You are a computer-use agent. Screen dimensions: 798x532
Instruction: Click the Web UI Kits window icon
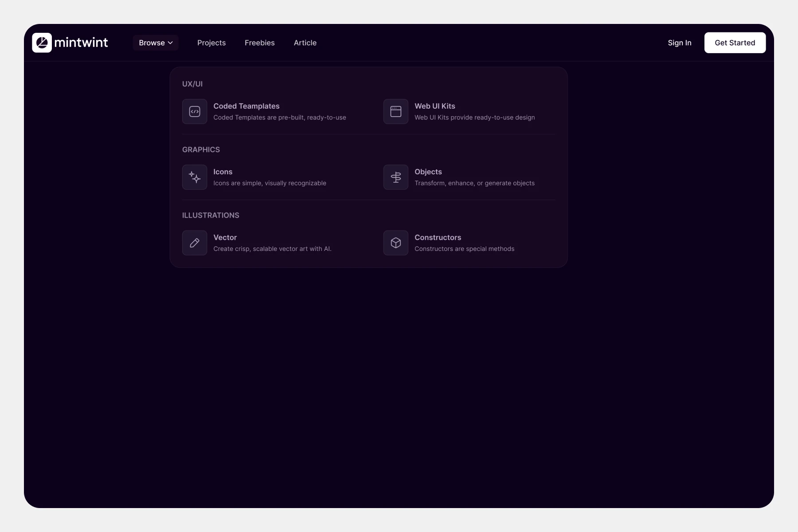(395, 112)
